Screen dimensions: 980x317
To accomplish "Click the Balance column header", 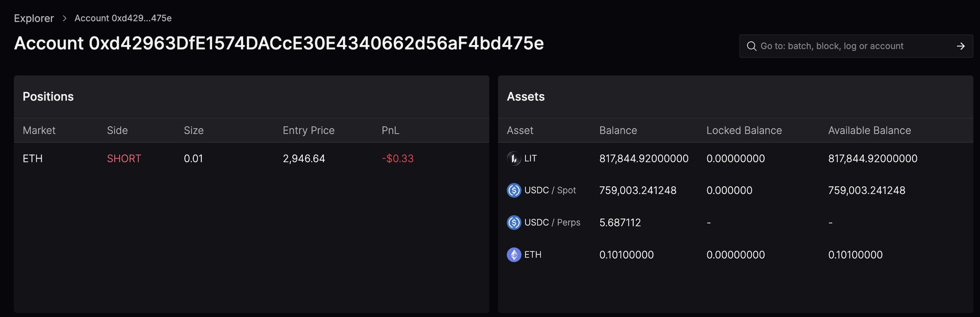I will pos(618,130).
